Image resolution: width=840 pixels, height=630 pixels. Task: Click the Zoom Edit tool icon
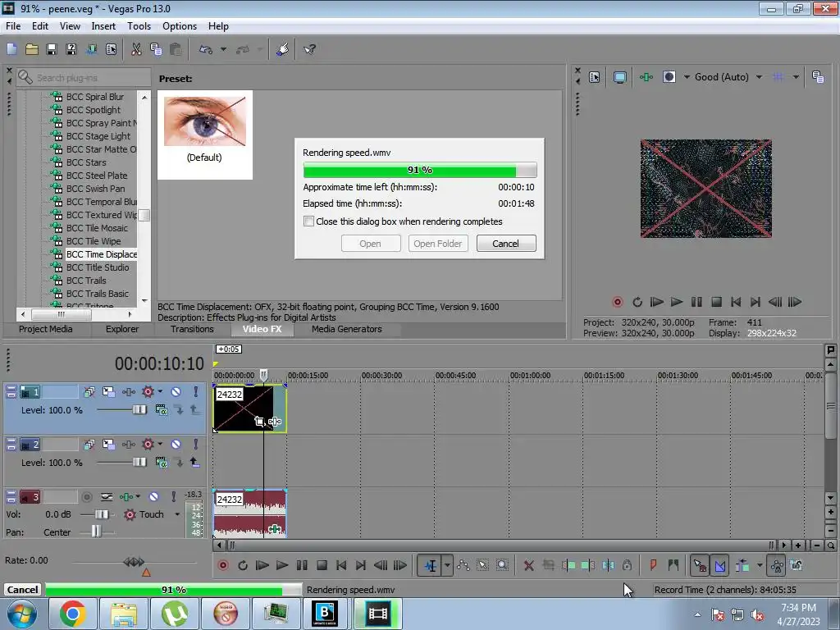coord(502,565)
